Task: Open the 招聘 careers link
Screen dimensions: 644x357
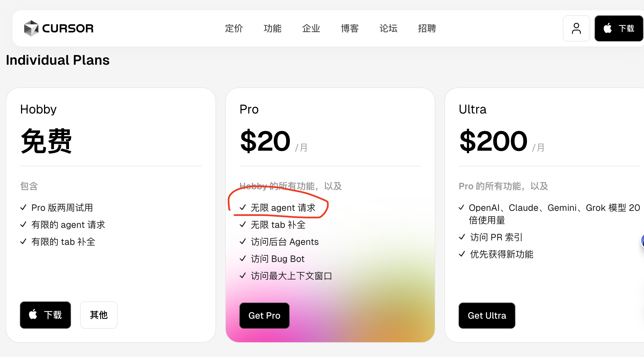Action: 427,28
